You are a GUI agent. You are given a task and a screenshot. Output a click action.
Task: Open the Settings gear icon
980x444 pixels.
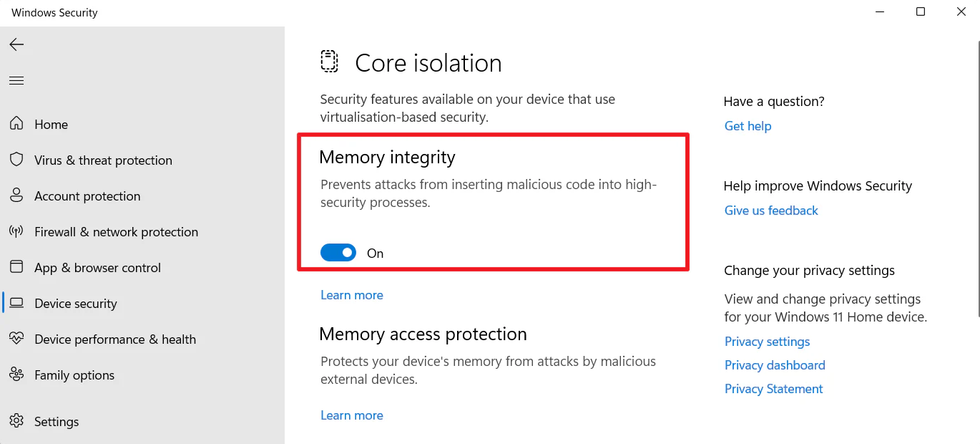coord(16,421)
